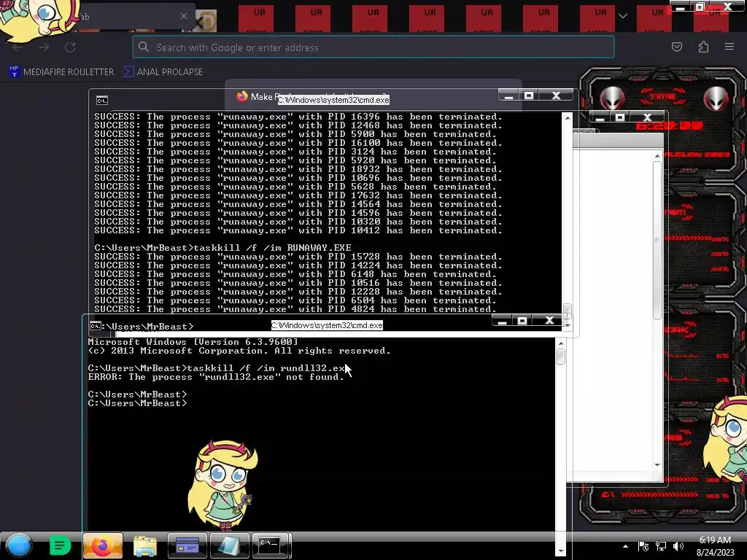
Task: Open the green notes app in taskbar
Action: [x=60, y=545]
